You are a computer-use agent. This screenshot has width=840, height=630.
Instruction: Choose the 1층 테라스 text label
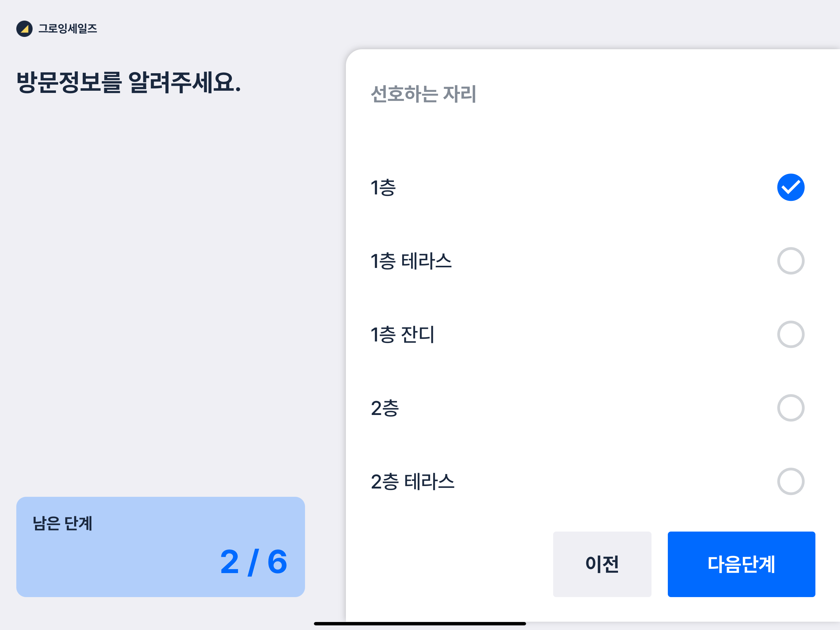click(x=411, y=261)
